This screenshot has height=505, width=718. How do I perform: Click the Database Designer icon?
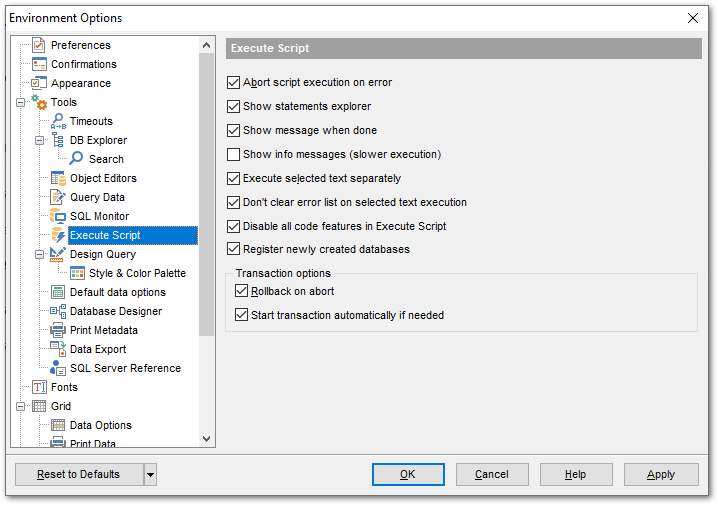[58, 311]
